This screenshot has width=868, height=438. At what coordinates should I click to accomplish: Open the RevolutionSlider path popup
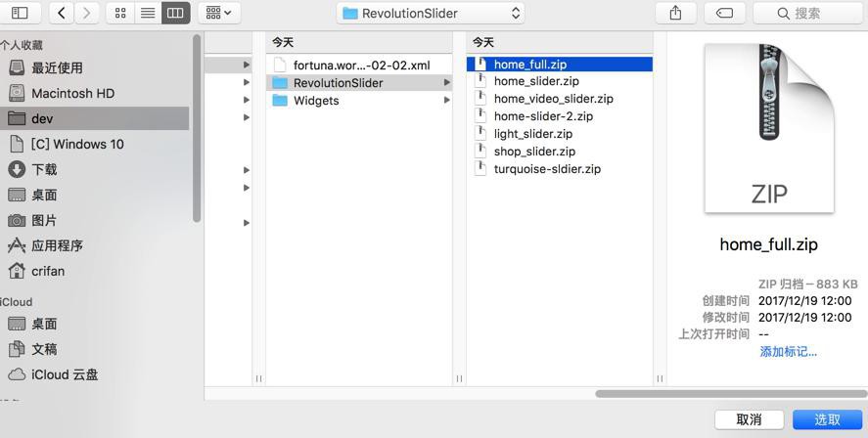pos(431,14)
